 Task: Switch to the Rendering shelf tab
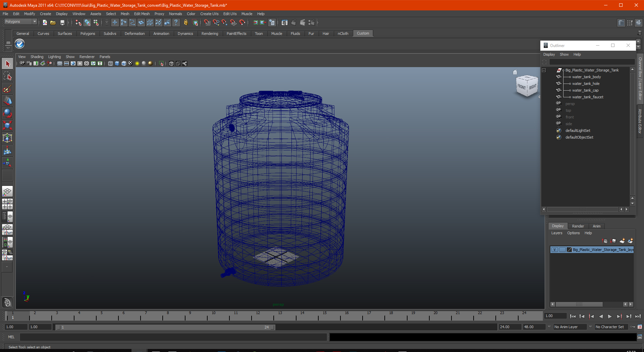210,34
